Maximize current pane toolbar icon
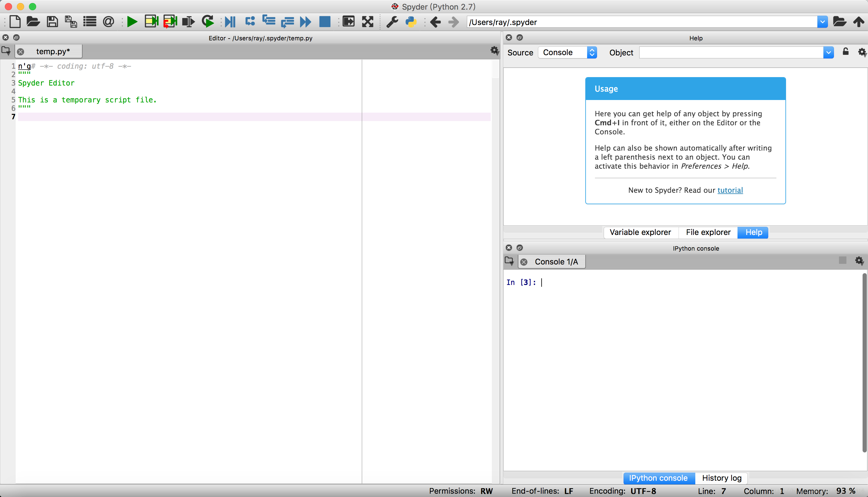Image resolution: width=868 pixels, height=497 pixels. tap(348, 22)
